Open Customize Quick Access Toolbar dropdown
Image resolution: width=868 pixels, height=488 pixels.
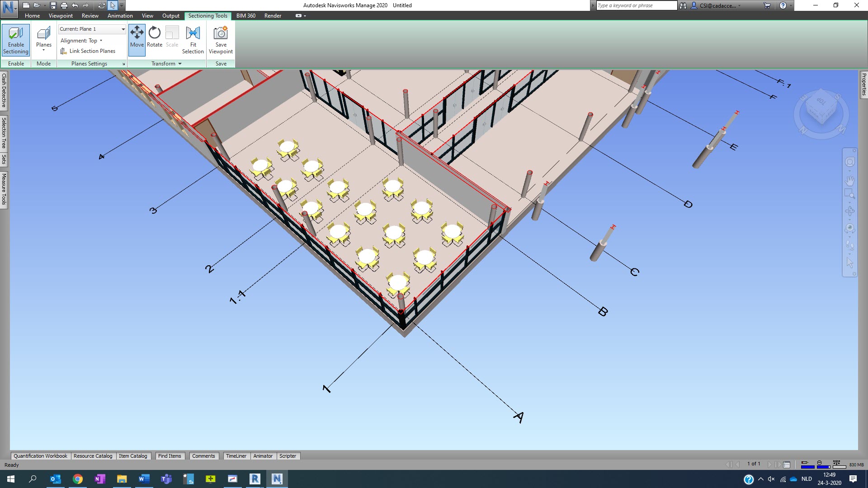pos(122,5)
